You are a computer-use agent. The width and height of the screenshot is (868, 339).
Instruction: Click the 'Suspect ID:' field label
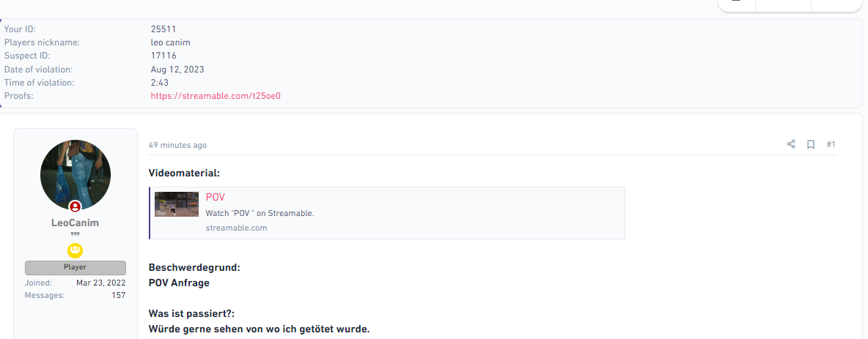[x=27, y=56]
